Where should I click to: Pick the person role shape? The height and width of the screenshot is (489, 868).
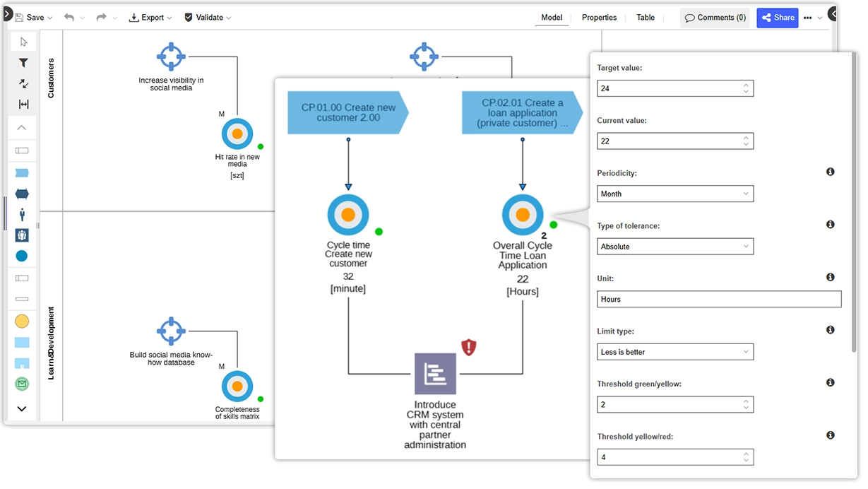pyautogui.click(x=22, y=214)
